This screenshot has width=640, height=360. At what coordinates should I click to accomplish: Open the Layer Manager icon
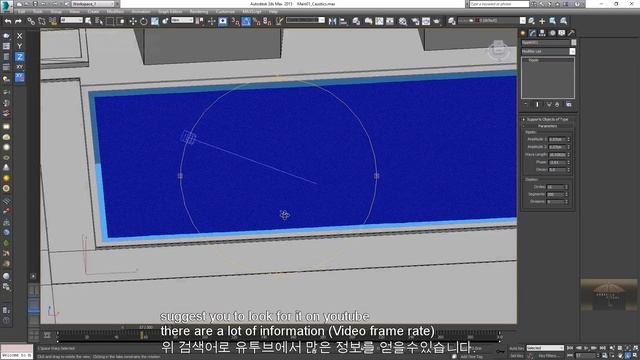click(x=356, y=21)
